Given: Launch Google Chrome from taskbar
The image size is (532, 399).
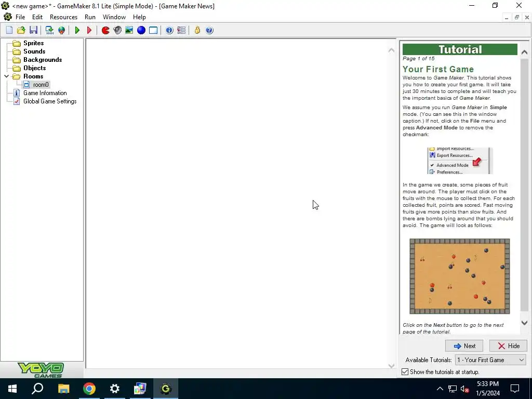Looking at the screenshot, I should click(x=89, y=389).
